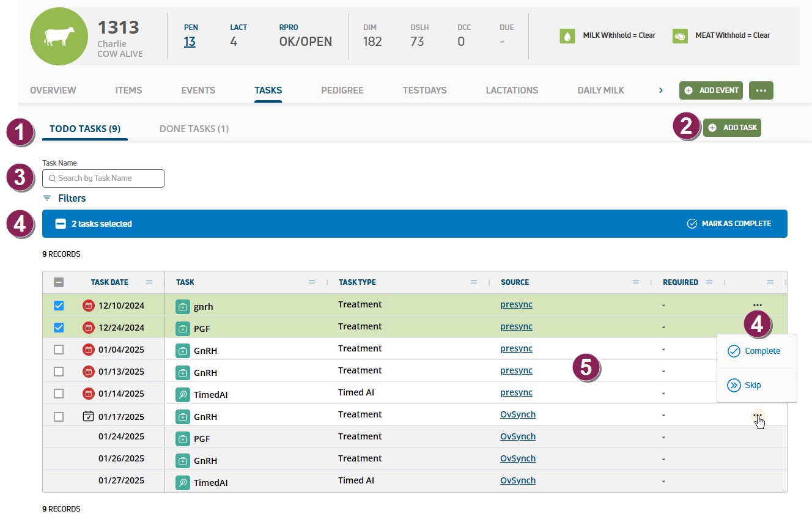Click the MILK Withhold droplet icon

[x=568, y=36]
